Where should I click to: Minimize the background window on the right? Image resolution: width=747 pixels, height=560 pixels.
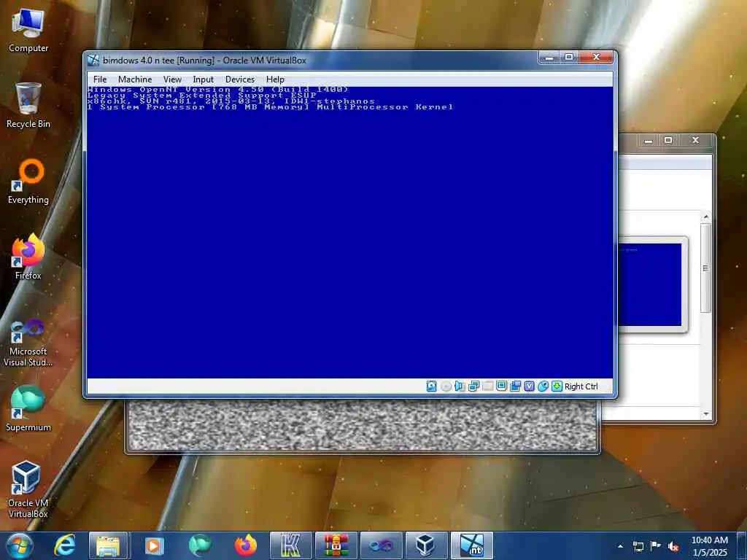click(x=649, y=141)
